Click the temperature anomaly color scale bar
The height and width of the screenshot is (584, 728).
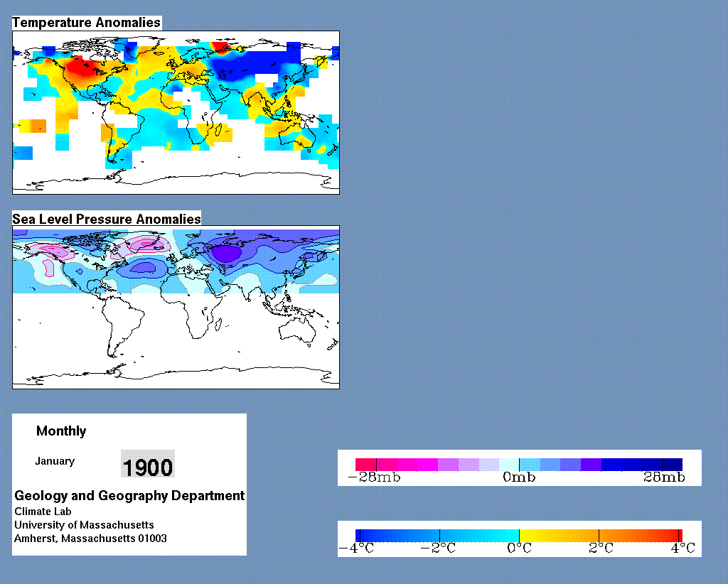[518, 536]
